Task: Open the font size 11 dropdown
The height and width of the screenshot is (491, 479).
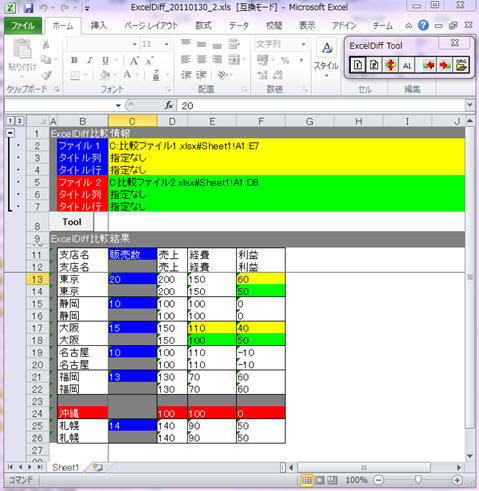Action: 166,44
